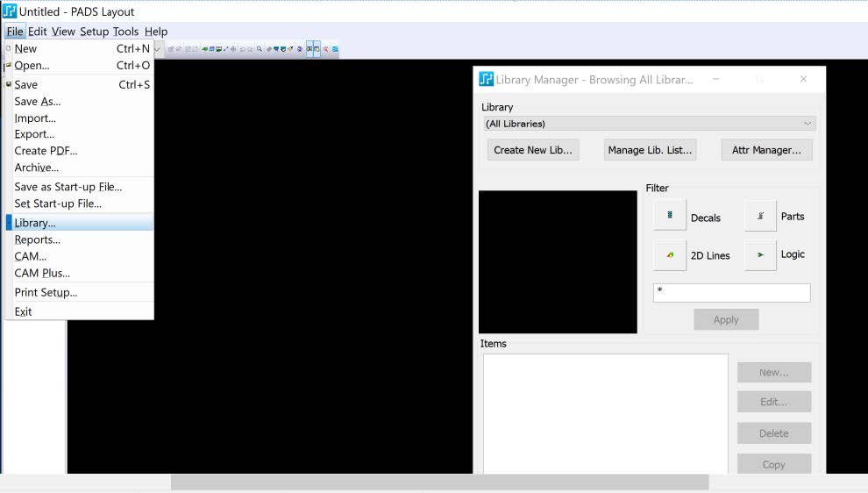Click the Manage Lib. List... button
Viewport: 868px width, 493px height.
(650, 150)
